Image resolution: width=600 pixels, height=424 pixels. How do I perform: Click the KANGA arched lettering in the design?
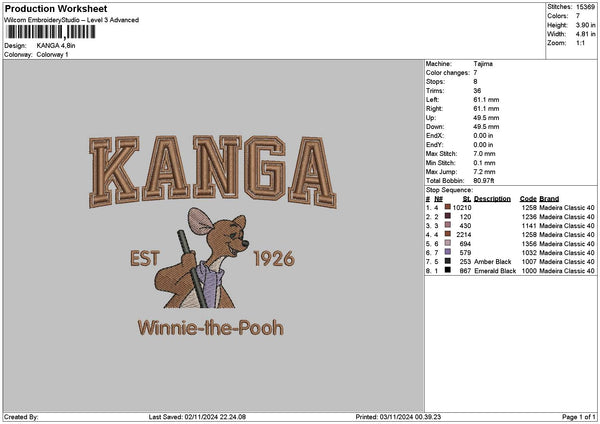[x=213, y=172]
